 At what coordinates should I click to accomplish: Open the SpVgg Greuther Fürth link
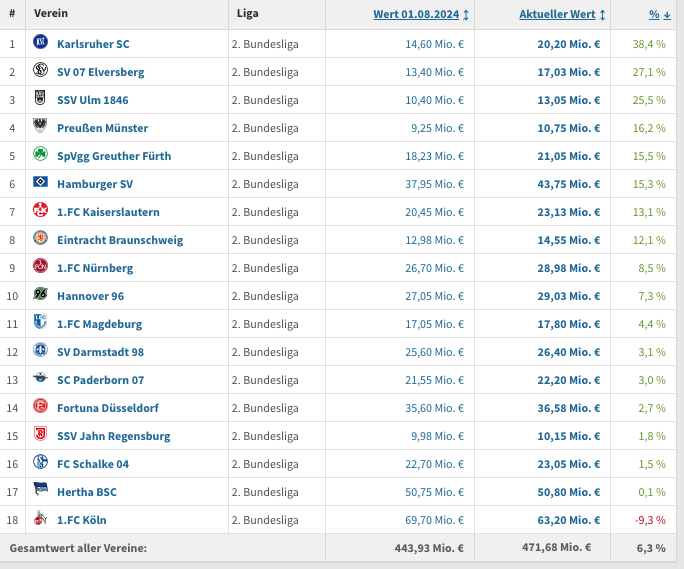[x=114, y=156]
